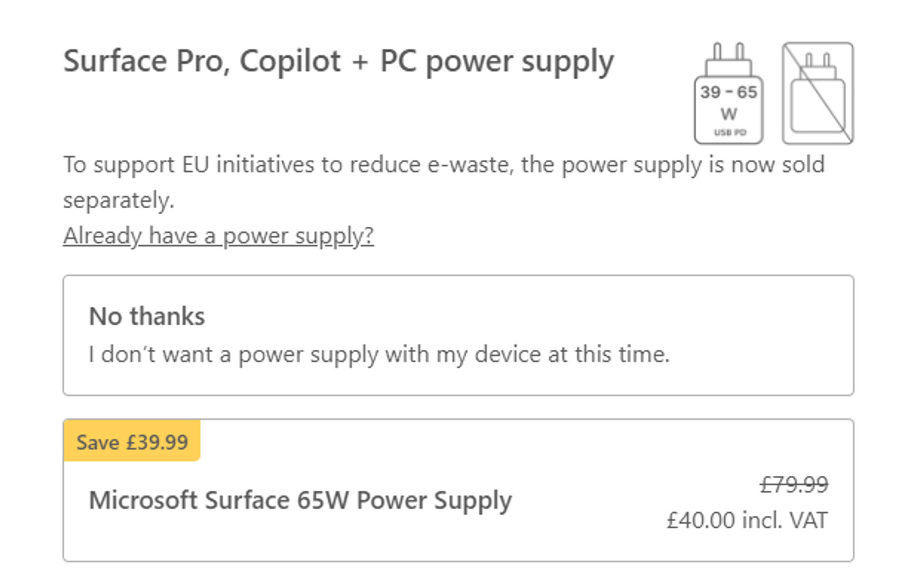924x587 pixels.
Task: Click the 39-65 W charger icon
Action: [729, 93]
